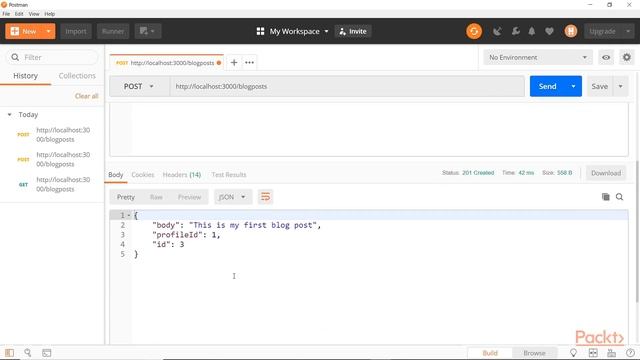Select the response Body tab
Screen dimensions: 640x360
point(116,175)
